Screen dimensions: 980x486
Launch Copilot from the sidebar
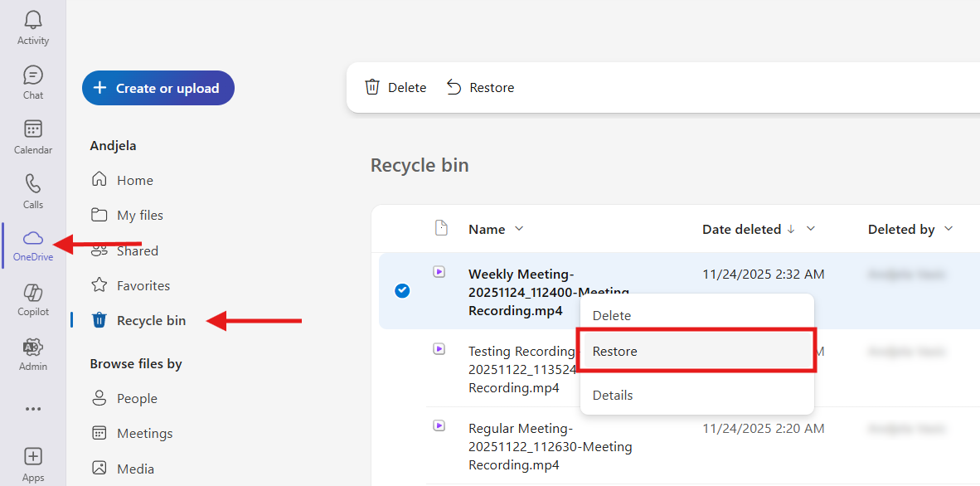tap(33, 294)
